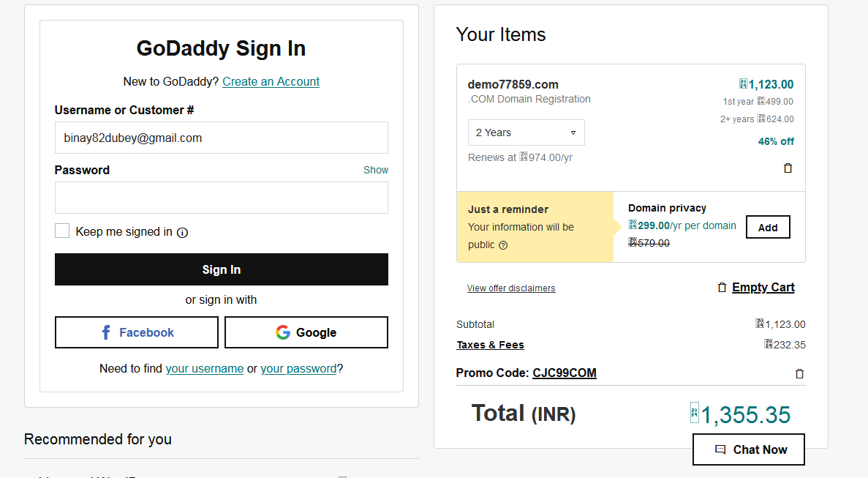Open the Chat Now widget
This screenshot has width=868, height=478.
pos(748,449)
